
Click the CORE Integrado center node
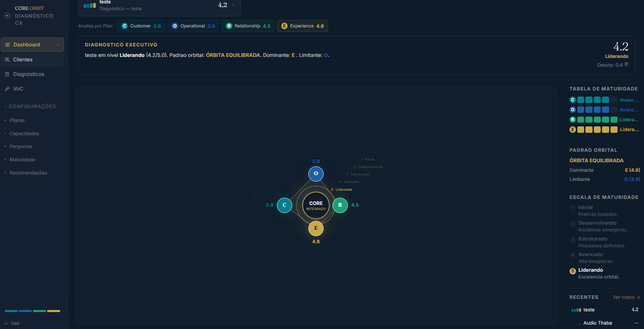point(316,205)
